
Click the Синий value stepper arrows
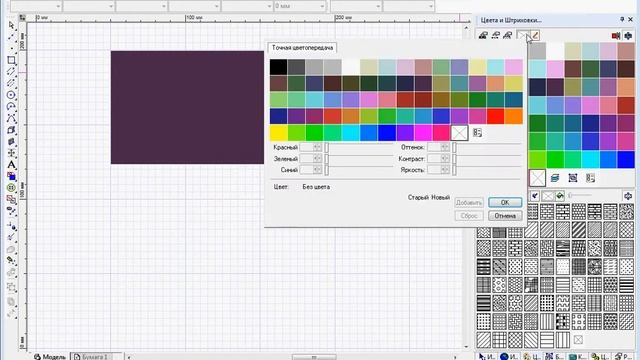[x=317, y=170]
